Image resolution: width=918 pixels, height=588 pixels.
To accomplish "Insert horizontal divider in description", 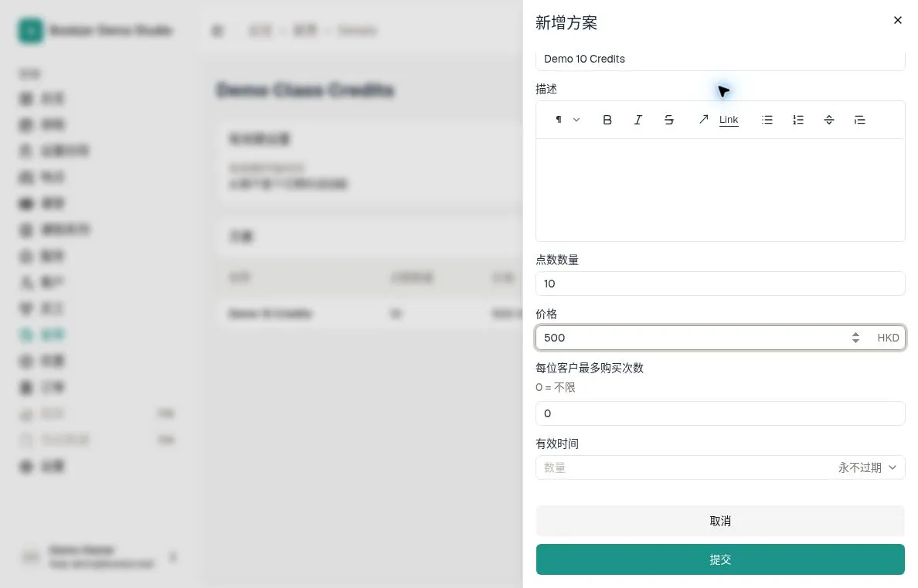I will pos(829,120).
